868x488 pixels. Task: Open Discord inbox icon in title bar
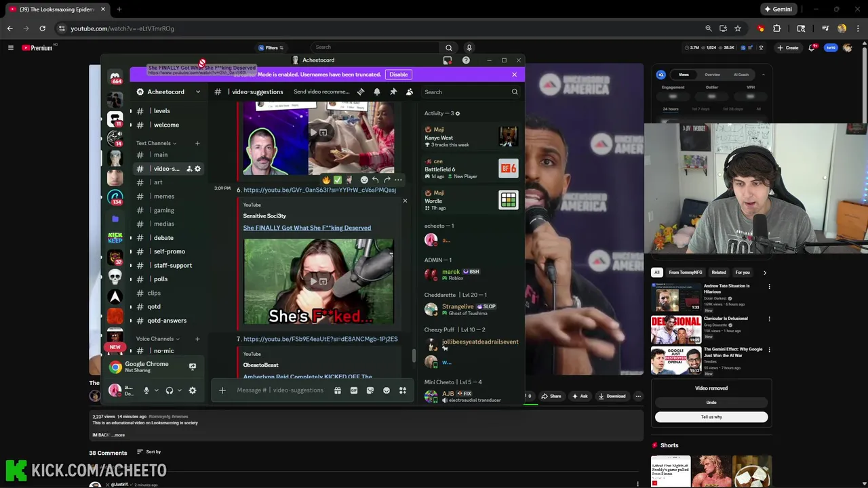(x=448, y=60)
